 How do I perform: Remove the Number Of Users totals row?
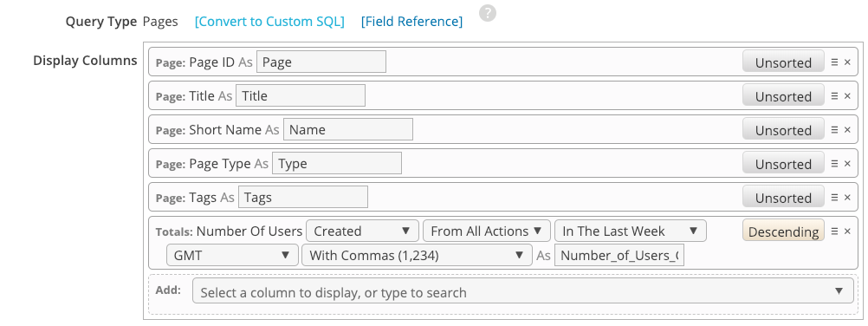847,231
